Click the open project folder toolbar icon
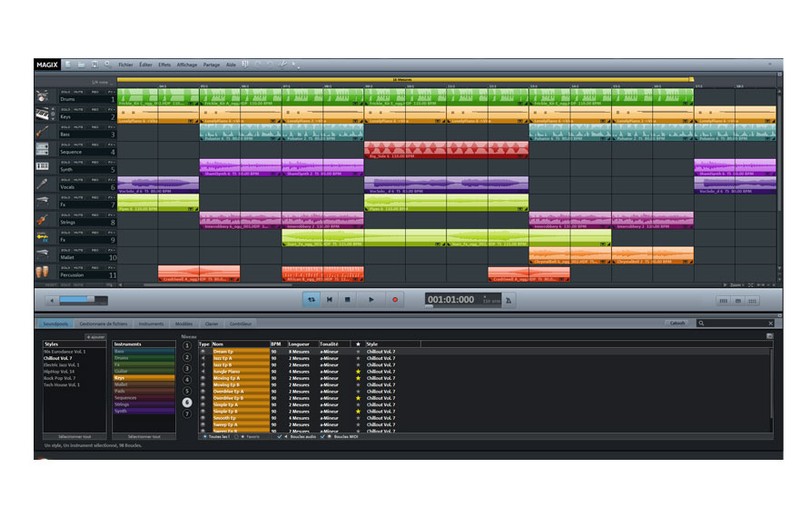 point(81,65)
